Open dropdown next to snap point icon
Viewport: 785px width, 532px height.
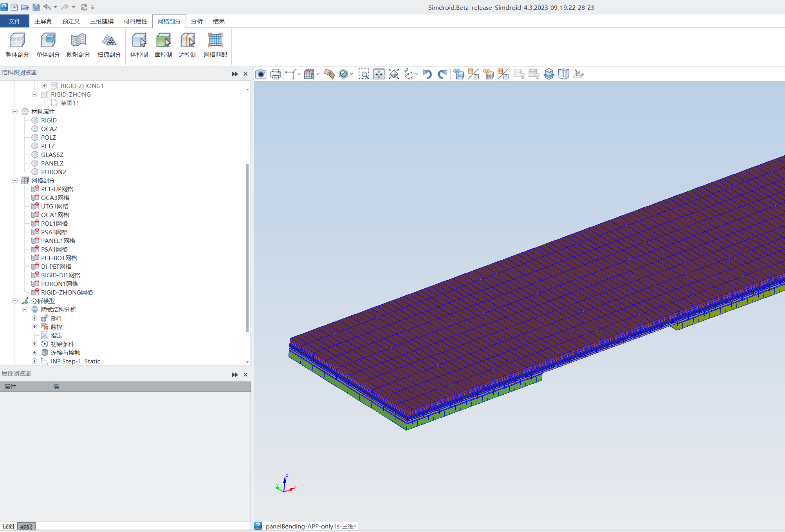click(299, 74)
